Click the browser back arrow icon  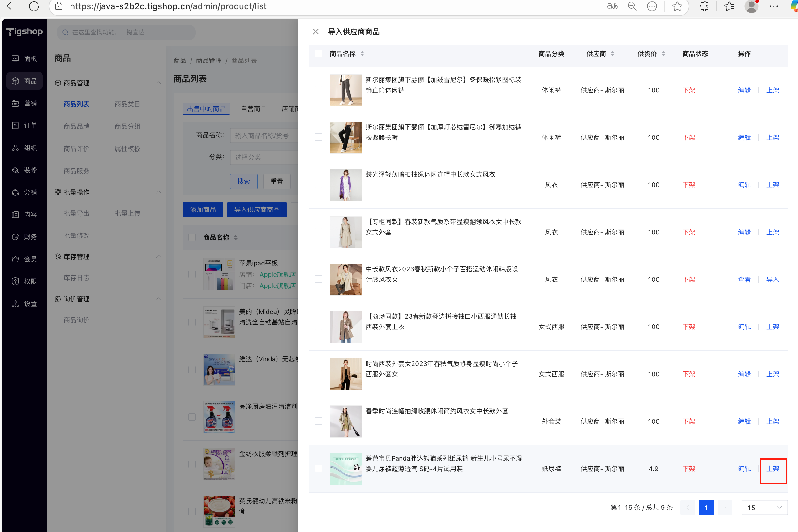11,6
